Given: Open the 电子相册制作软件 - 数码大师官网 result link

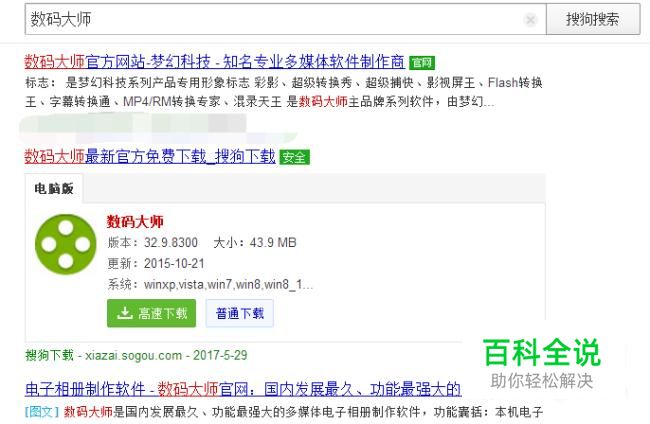Looking at the screenshot, I should [x=243, y=389].
